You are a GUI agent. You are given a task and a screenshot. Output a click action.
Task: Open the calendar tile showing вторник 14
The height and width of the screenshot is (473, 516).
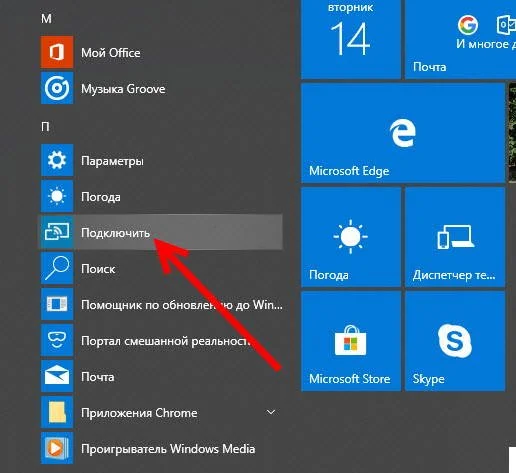351,39
